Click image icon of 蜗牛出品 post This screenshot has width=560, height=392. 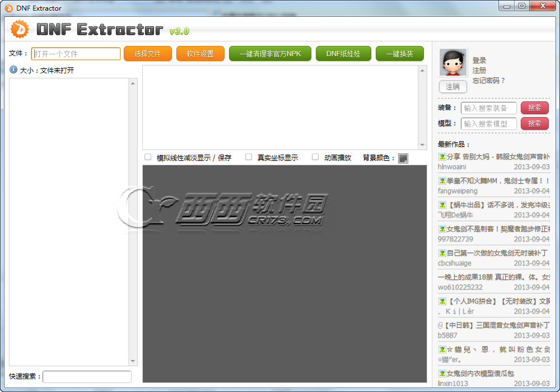(x=442, y=205)
